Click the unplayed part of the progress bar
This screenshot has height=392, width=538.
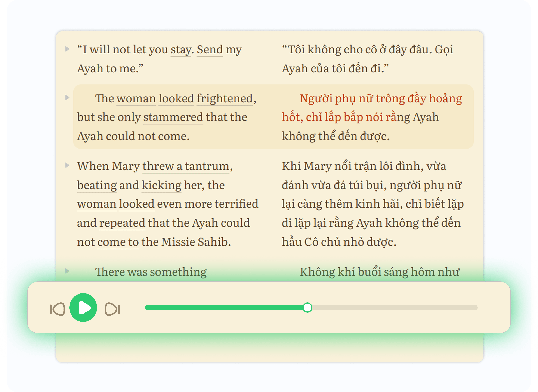click(395, 308)
